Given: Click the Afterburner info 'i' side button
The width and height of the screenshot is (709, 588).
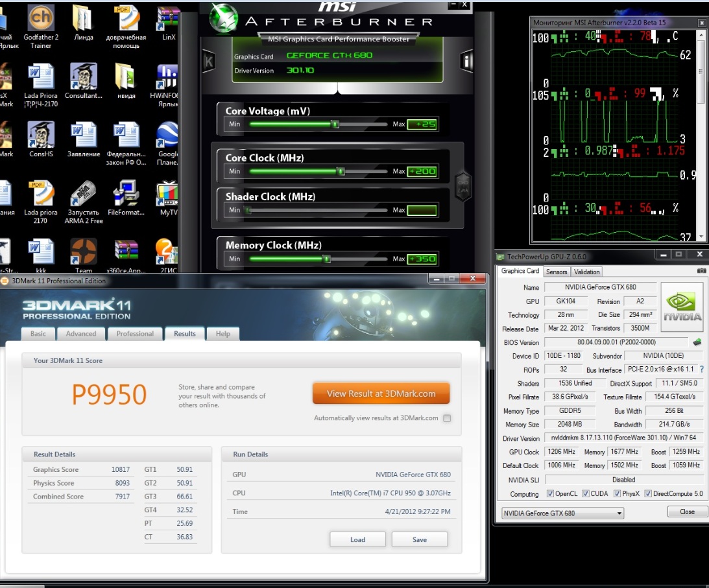Looking at the screenshot, I should 466,60.
